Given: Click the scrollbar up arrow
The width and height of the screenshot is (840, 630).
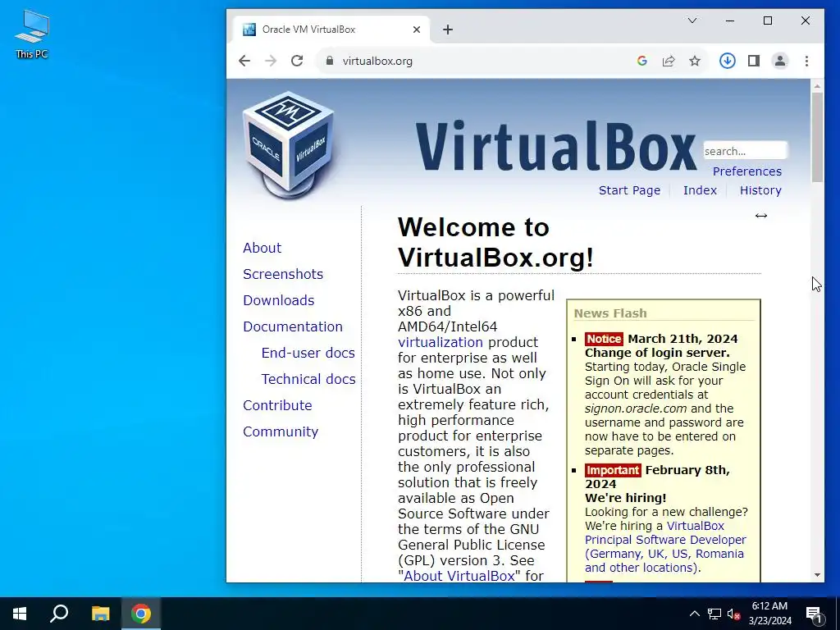Looking at the screenshot, I should pyautogui.click(x=817, y=85).
